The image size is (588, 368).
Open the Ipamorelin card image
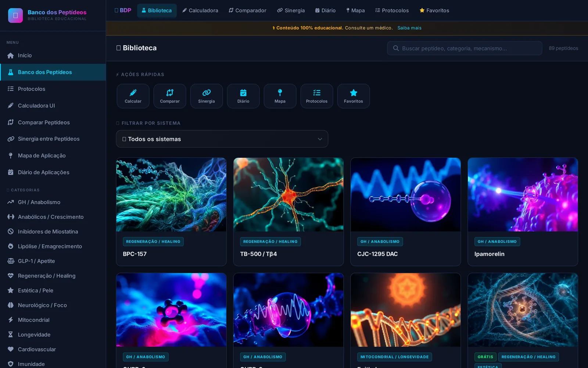(523, 195)
